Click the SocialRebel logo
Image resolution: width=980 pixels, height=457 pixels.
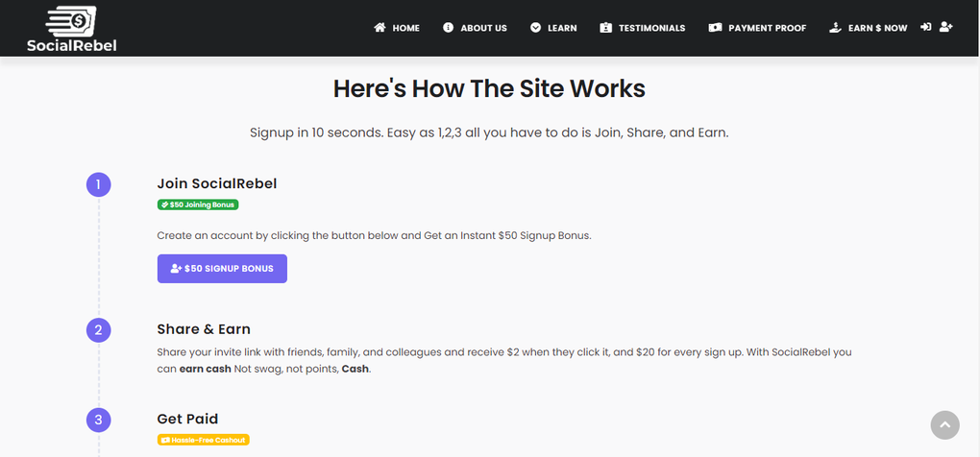[x=72, y=29]
